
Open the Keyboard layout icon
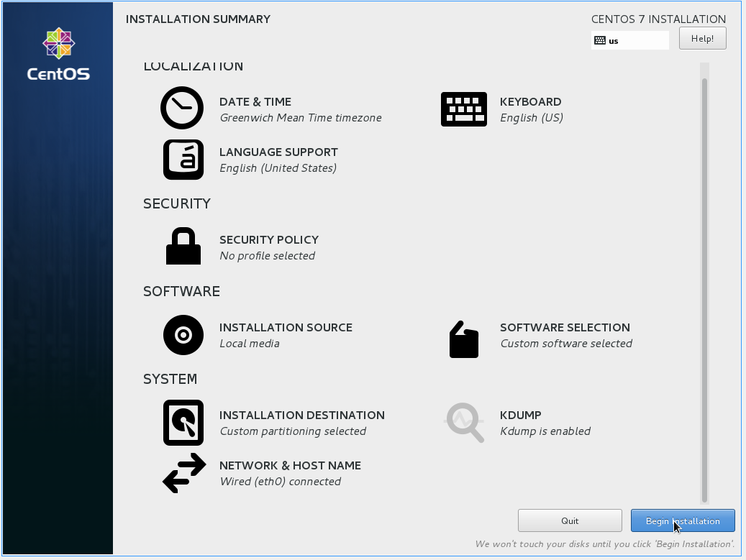pyautogui.click(x=463, y=109)
